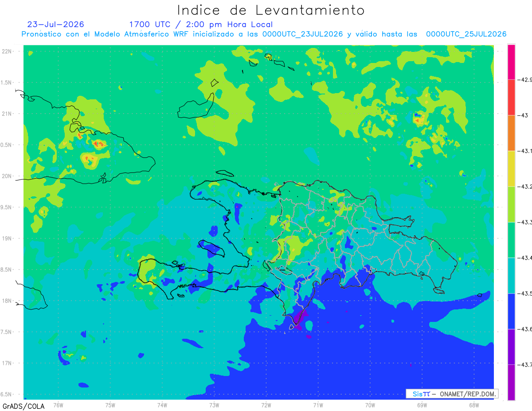Click the '68W' longitude label
Image resolution: width=532 pixels, height=411 pixels.
474,405
